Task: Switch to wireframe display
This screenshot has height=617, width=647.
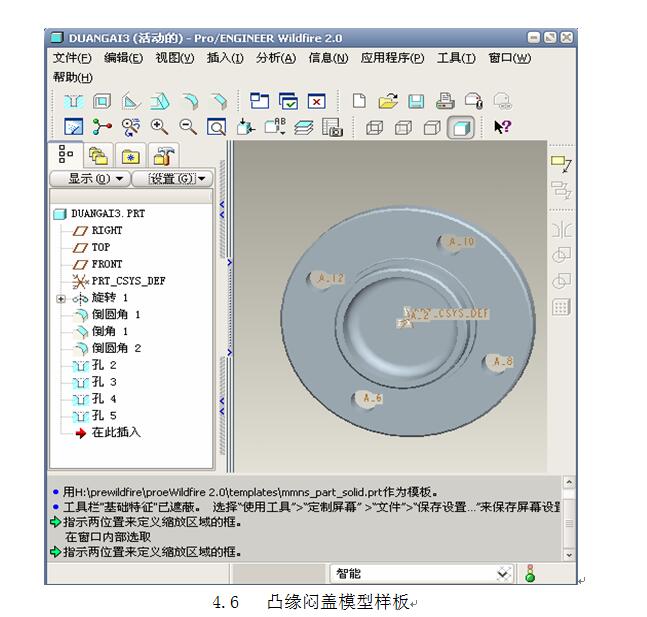Action: tap(374, 127)
